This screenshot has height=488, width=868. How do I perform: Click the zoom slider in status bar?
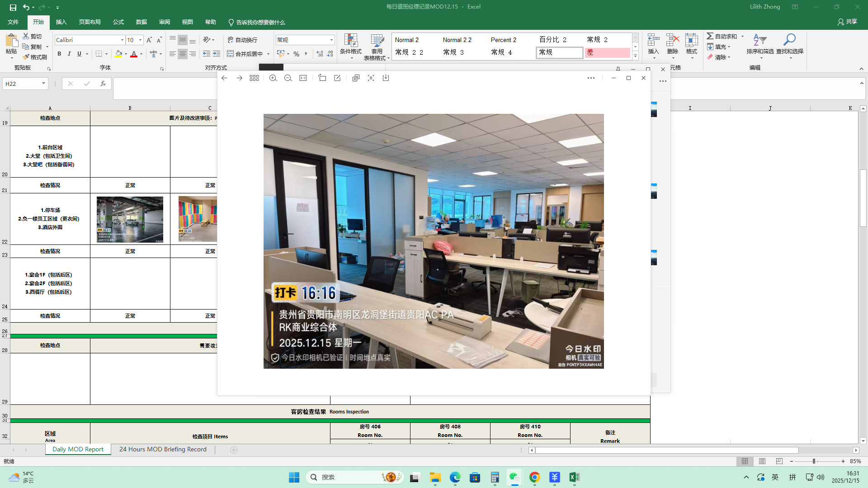point(814,461)
